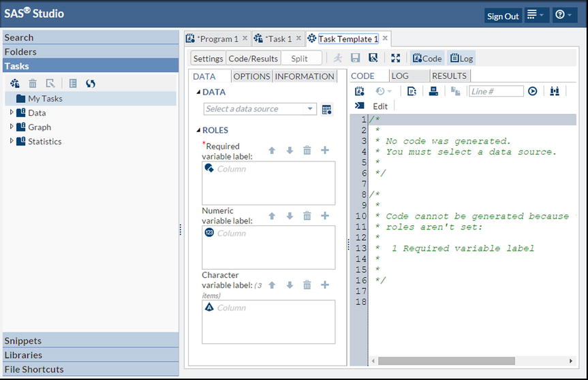Expand the Statistics tasks folder
Viewport: 588px width, 380px height.
12,140
